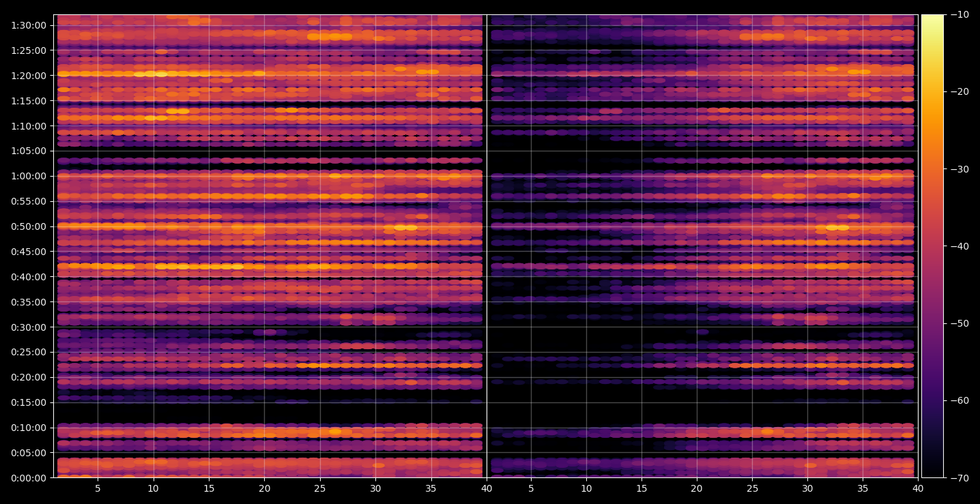Click the 1:10:00 time axis label
Screen dimensions: 980x504
tap(29, 125)
